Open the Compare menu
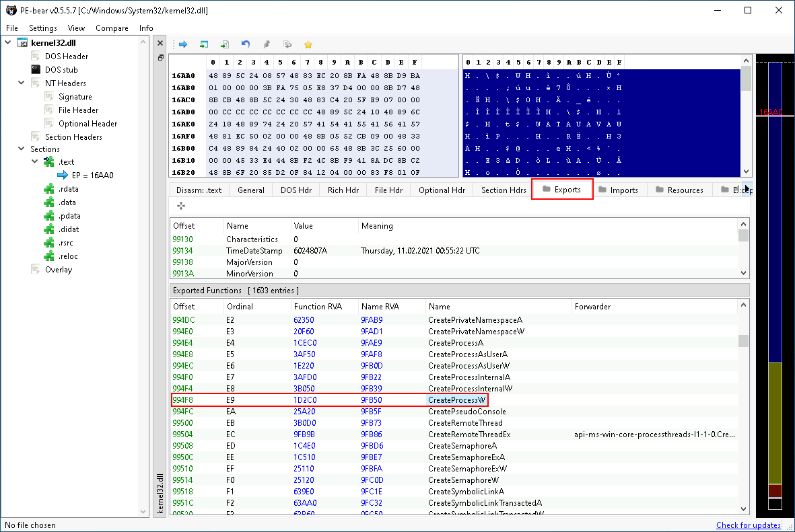Screen dimensions: 795x532 pyautogui.click(x=112, y=28)
